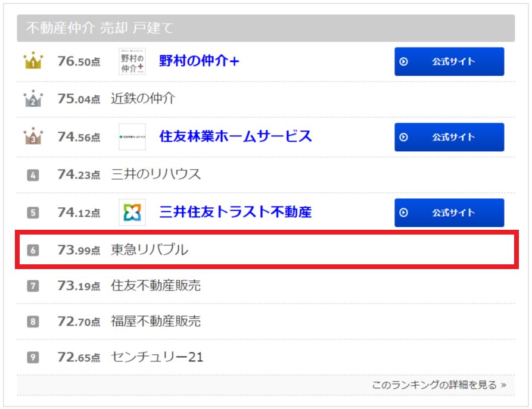The width and height of the screenshot is (532, 409).
Task: Click the 74.12点 score
Action: [79, 213]
